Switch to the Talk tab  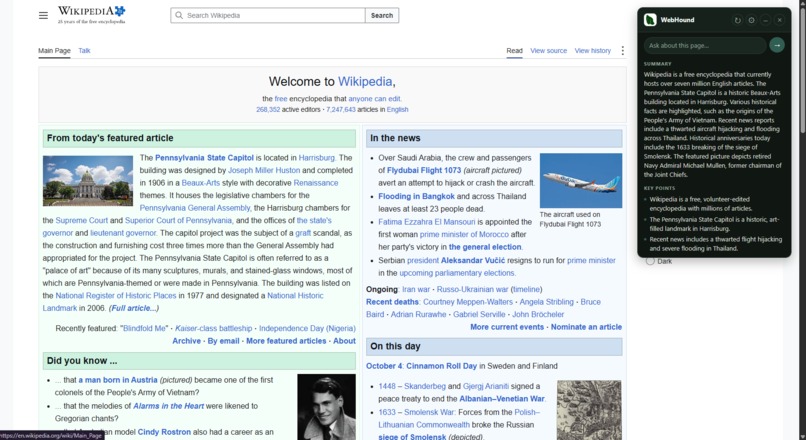tap(84, 50)
